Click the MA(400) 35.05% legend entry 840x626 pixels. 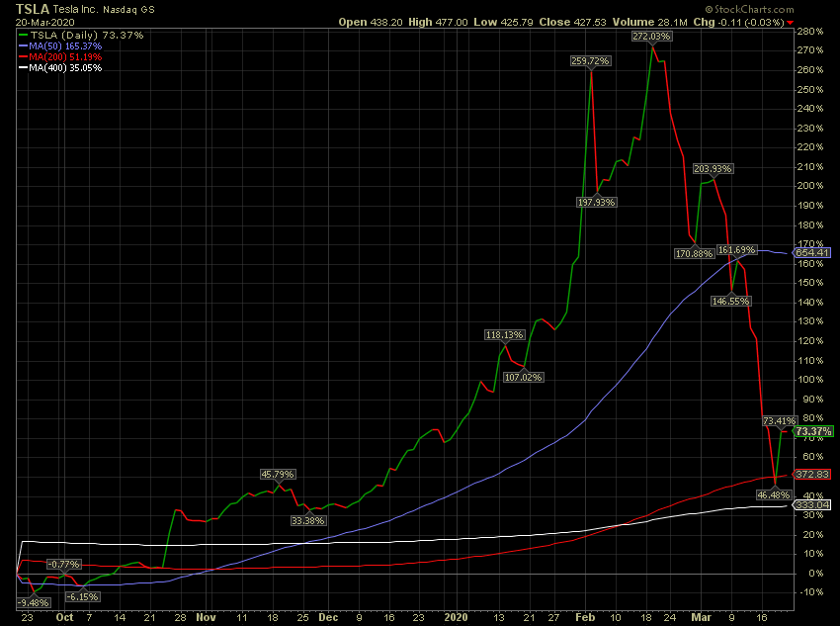[x=60, y=68]
